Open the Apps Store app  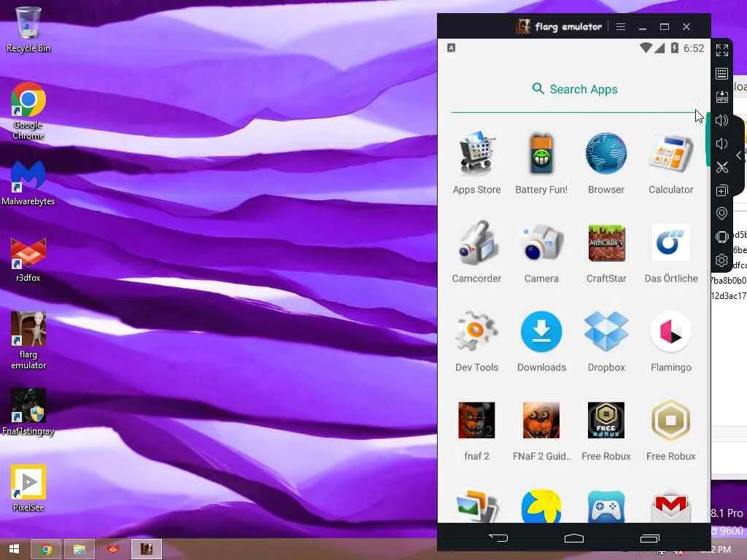point(476,163)
